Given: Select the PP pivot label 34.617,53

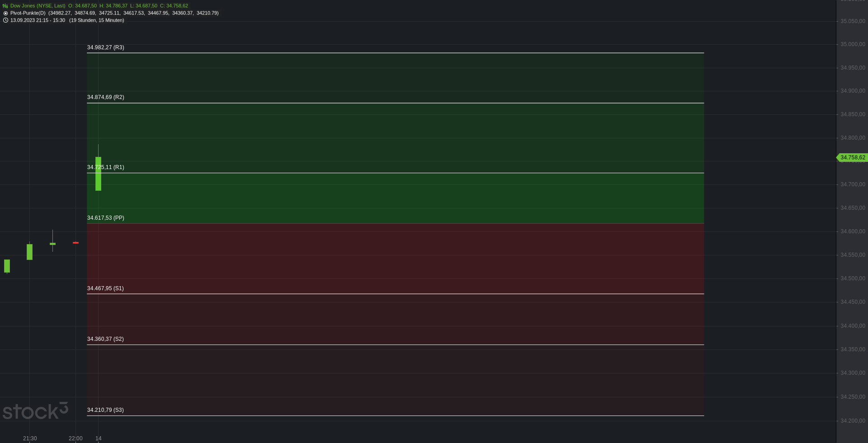Looking at the screenshot, I should (105, 218).
